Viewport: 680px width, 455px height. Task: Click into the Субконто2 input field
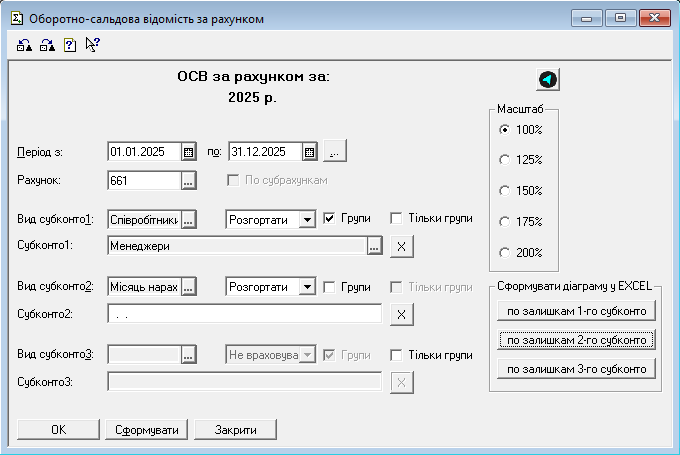pyautogui.click(x=244, y=315)
